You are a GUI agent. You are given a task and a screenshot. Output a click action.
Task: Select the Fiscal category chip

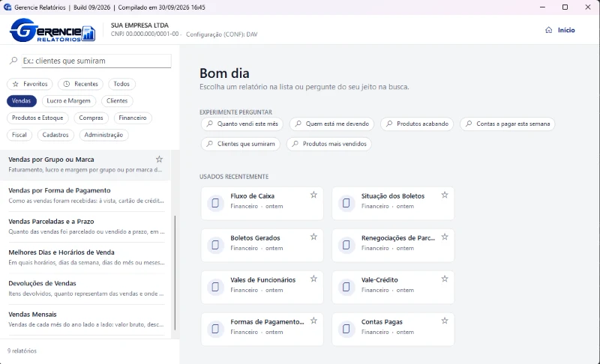[19, 135]
